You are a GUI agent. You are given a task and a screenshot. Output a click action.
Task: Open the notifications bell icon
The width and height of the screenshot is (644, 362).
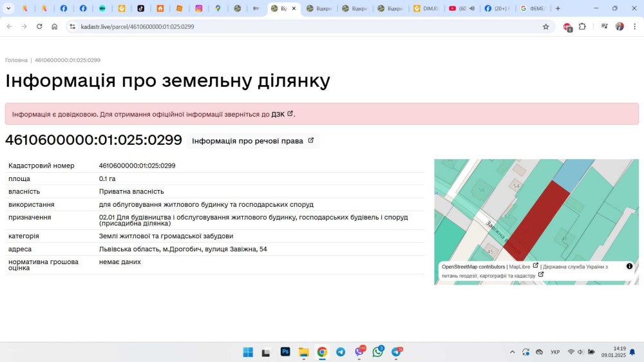pos(632,352)
